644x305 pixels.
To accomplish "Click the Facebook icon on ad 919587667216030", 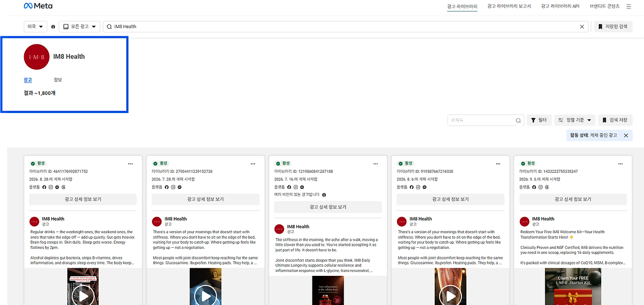I will tap(412, 187).
